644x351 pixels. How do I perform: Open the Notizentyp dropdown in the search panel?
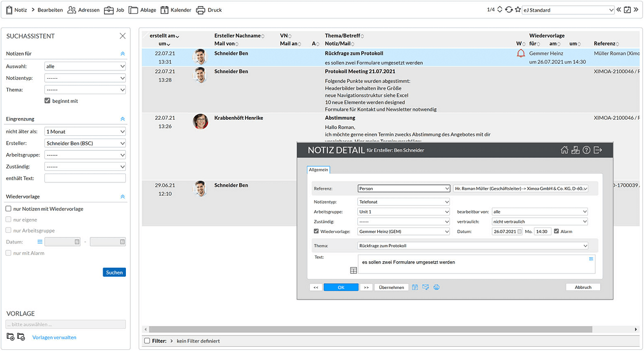[85, 78]
